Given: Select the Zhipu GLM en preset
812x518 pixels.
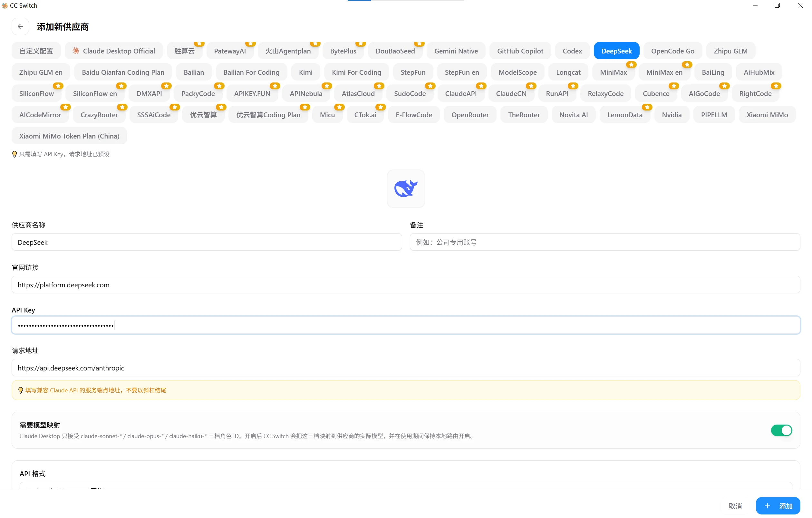Looking at the screenshot, I should 41,72.
